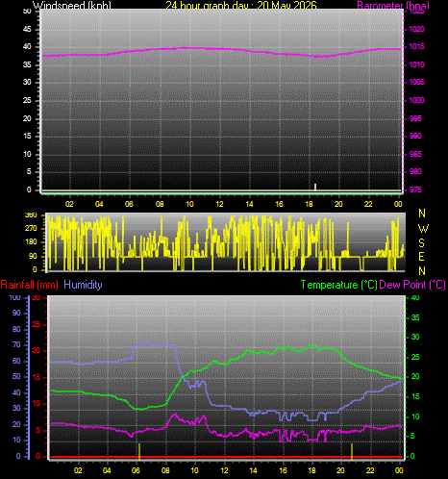Click the magenta "Dew Point (°C)" legend label
The width and height of the screenshot is (448, 479).
point(412,285)
